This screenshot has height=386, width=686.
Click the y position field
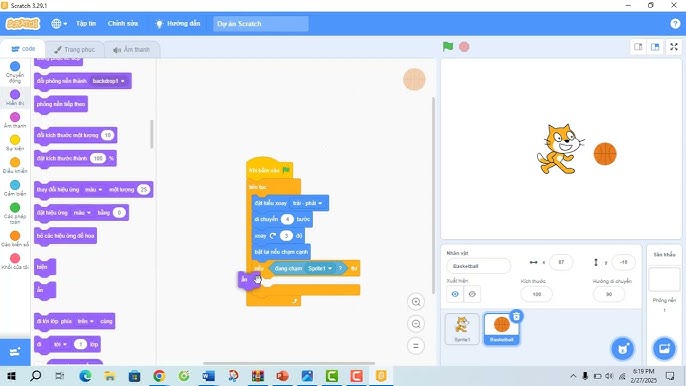coord(623,262)
